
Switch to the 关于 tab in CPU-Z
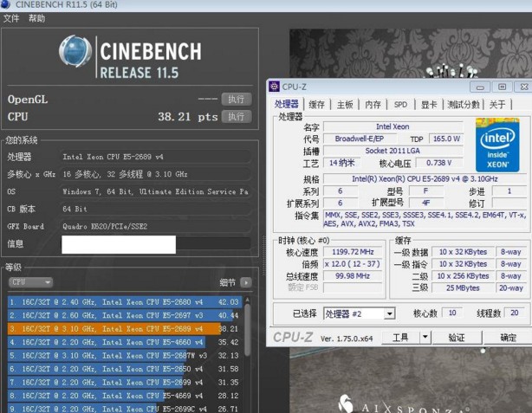[497, 105]
